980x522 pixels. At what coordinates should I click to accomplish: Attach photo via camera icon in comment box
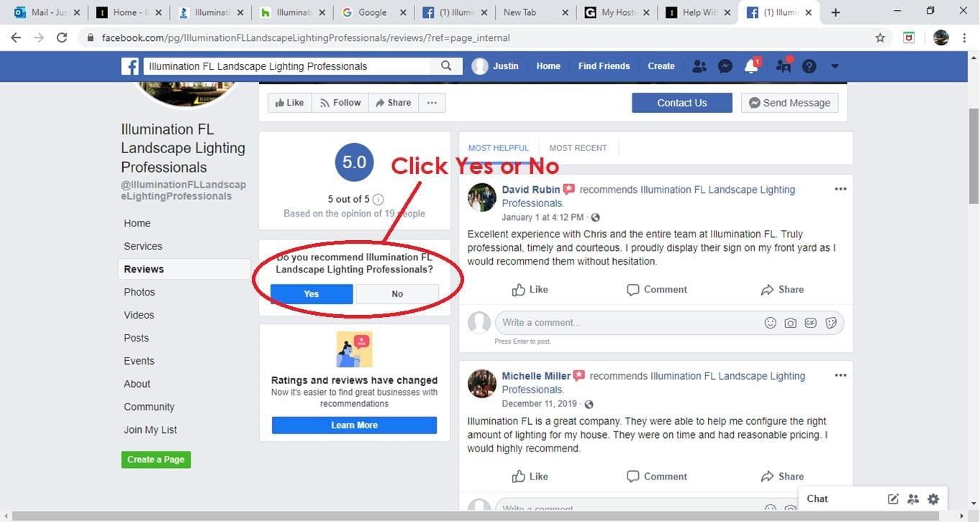[790, 323]
